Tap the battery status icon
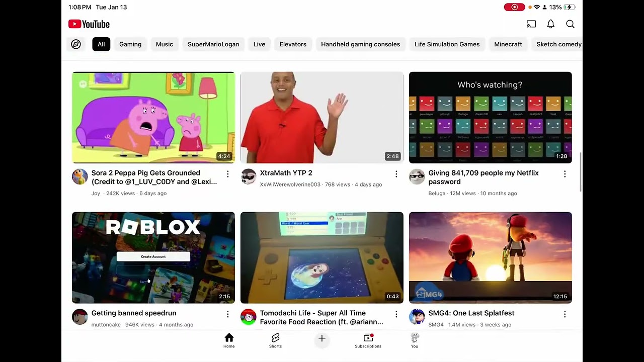The height and width of the screenshot is (362, 644). tap(570, 7)
